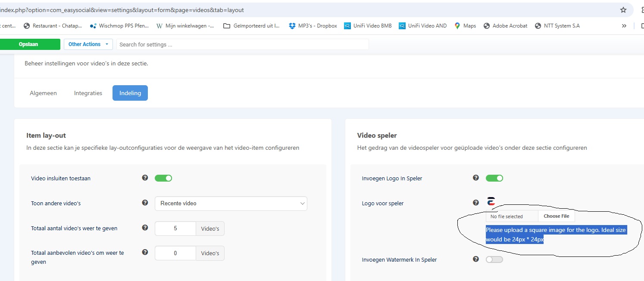Click help icon beside Video insluiten toestaan
Screen dimensions: 644x281
click(145, 178)
